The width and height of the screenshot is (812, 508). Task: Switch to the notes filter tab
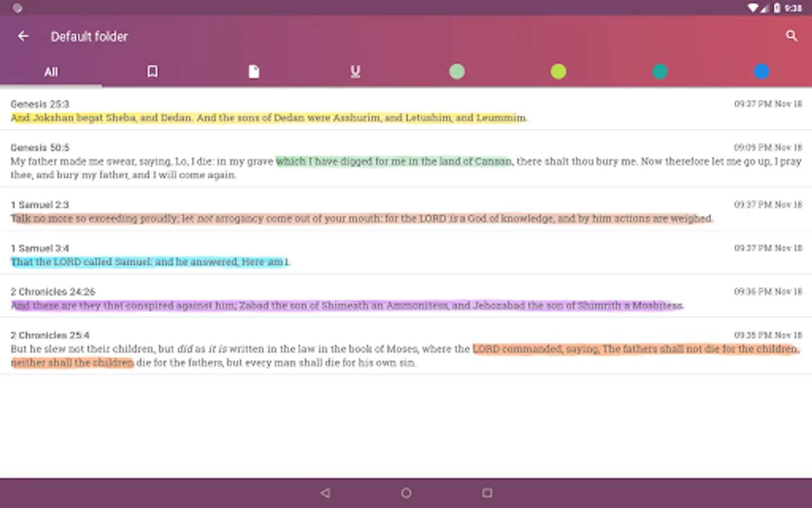click(x=254, y=72)
